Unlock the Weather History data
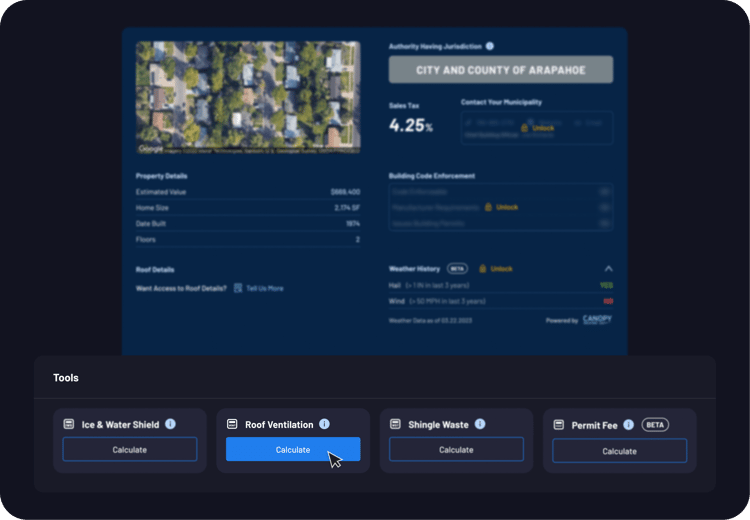Image resolution: width=750 pixels, height=520 pixels. pos(496,268)
